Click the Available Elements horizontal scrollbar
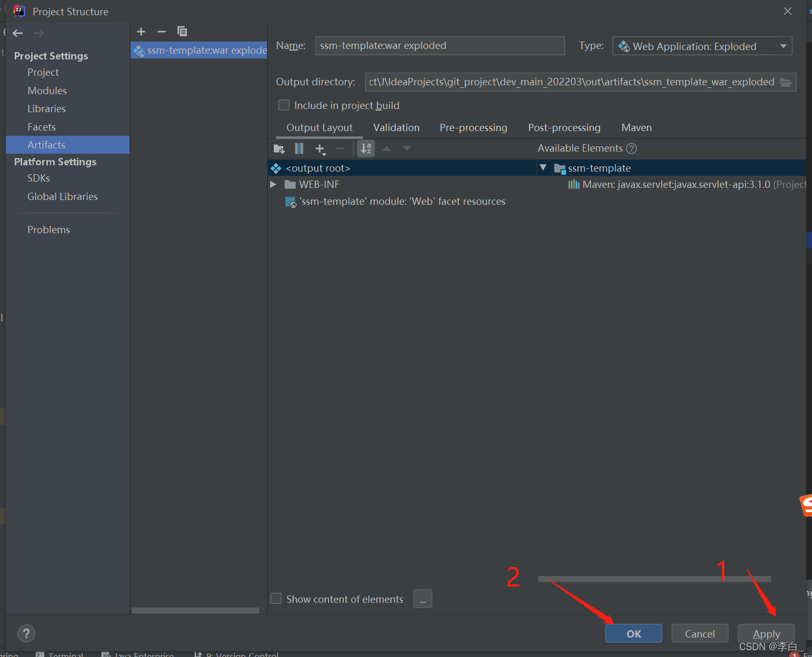Screen dimensions: 812x657 tap(655, 579)
